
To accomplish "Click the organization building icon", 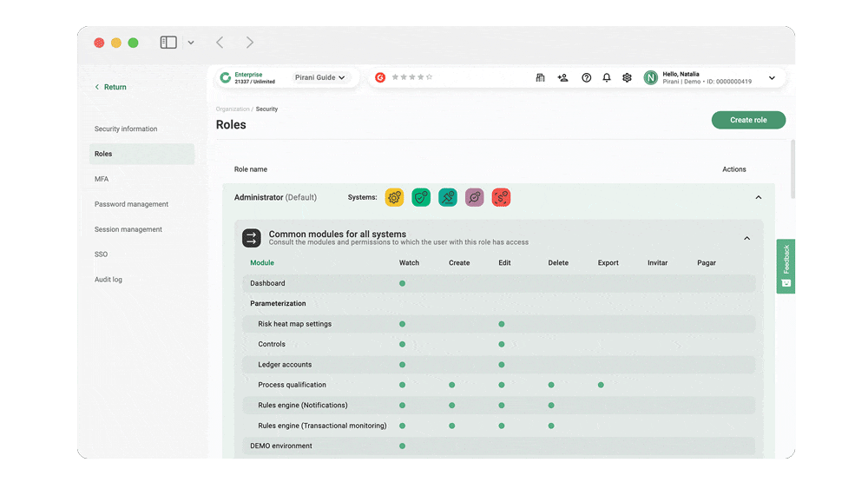I will pyautogui.click(x=540, y=78).
